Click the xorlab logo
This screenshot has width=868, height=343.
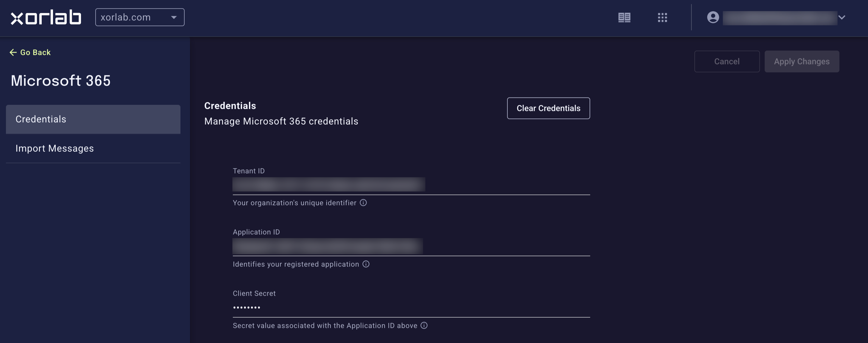(46, 17)
